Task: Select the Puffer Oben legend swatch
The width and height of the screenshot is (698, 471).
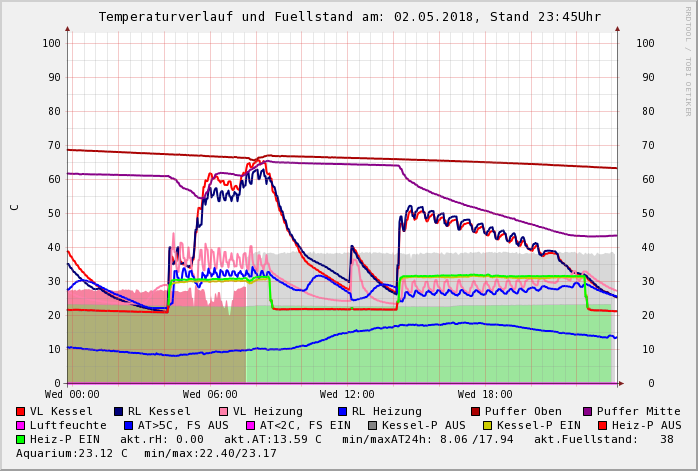Action: point(476,411)
